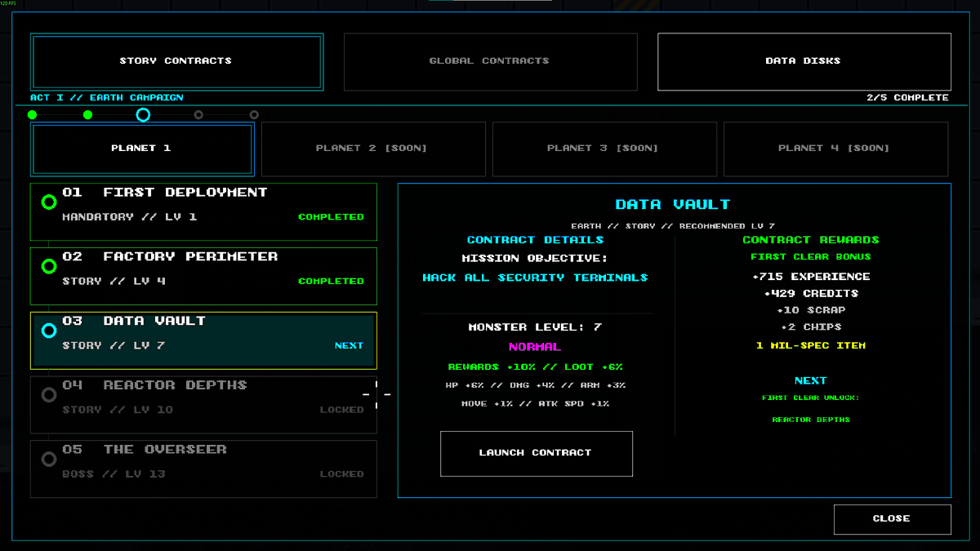
Task: Click the 'Monster Level: 7' text
Action: click(x=535, y=327)
